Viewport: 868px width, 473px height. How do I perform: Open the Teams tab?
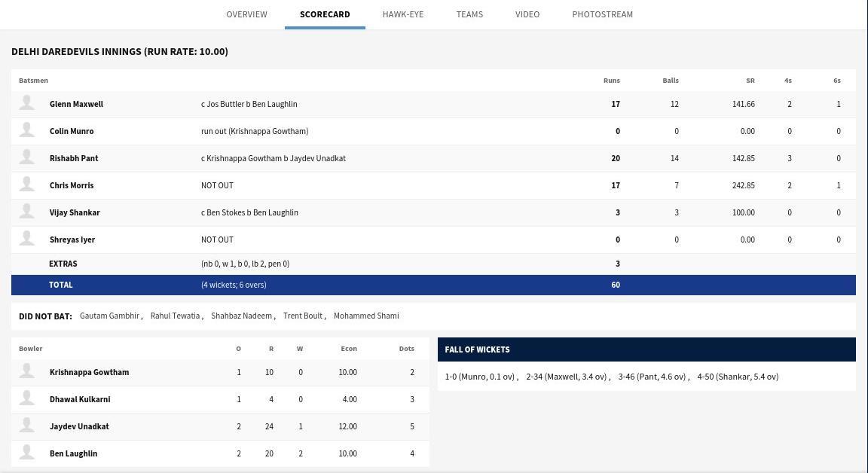(x=469, y=14)
